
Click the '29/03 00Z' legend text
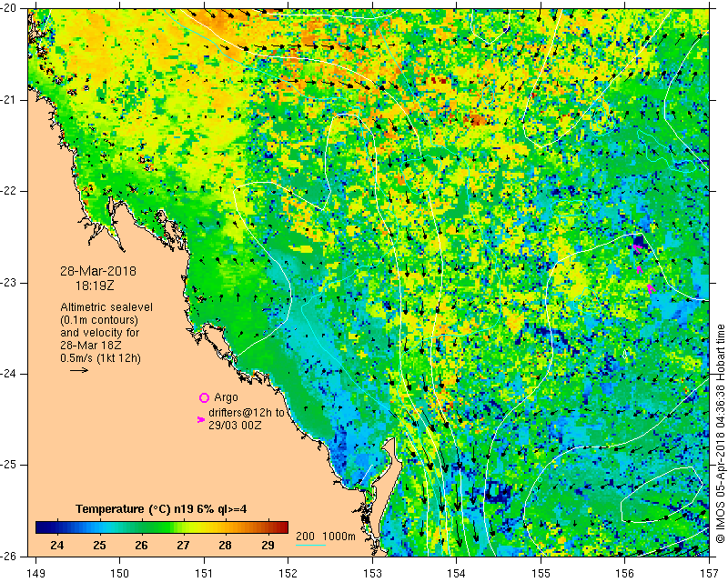click(235, 425)
